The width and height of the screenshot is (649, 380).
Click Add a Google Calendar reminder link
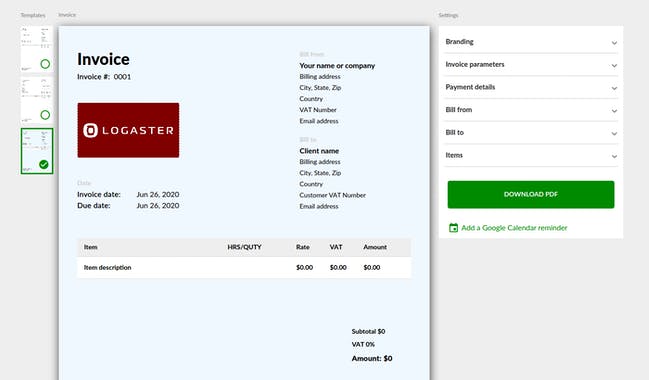[x=514, y=228]
